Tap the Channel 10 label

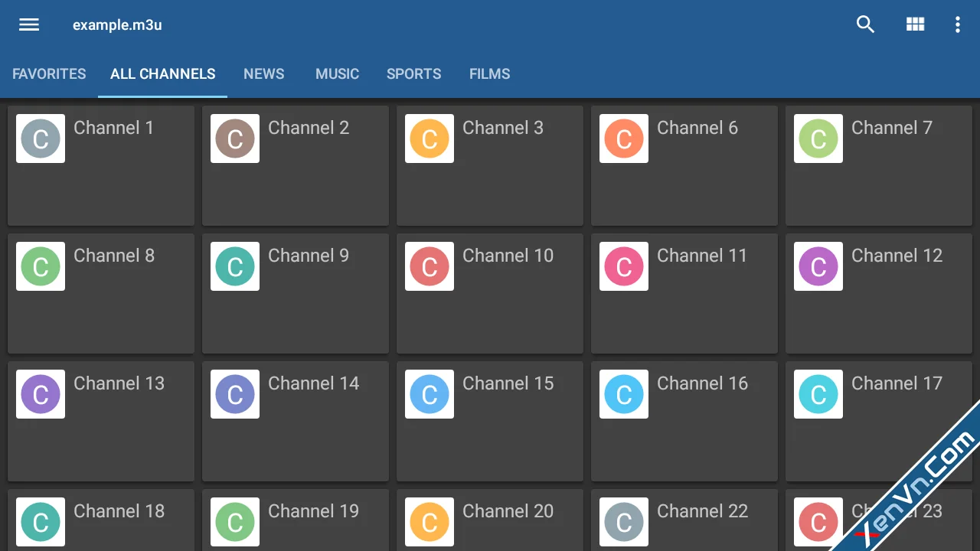pyautogui.click(x=508, y=256)
